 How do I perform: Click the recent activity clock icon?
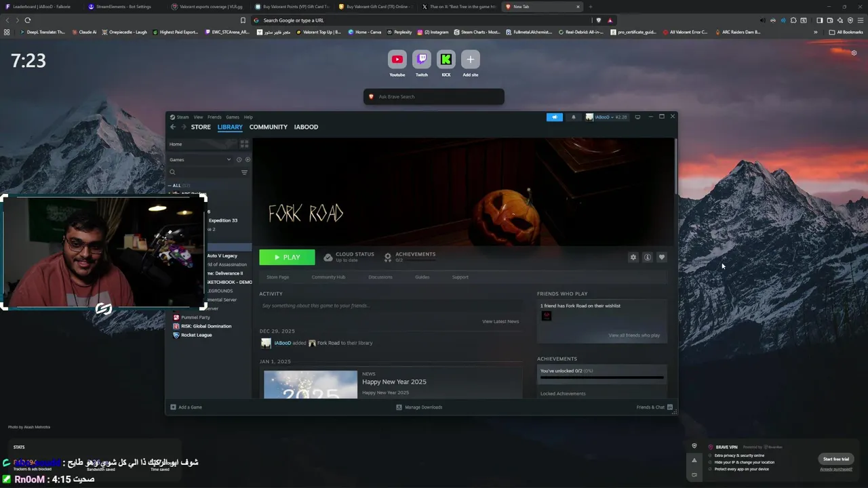pyautogui.click(x=239, y=160)
